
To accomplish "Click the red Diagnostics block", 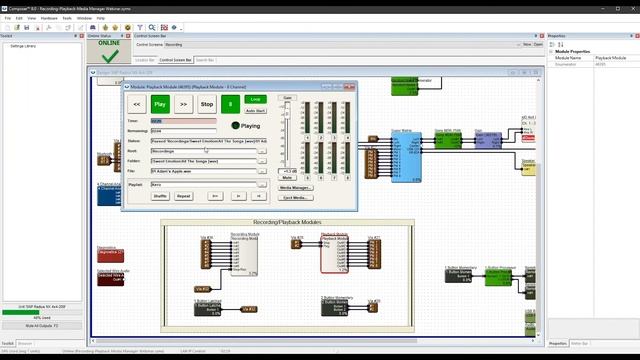I will pos(110,256).
